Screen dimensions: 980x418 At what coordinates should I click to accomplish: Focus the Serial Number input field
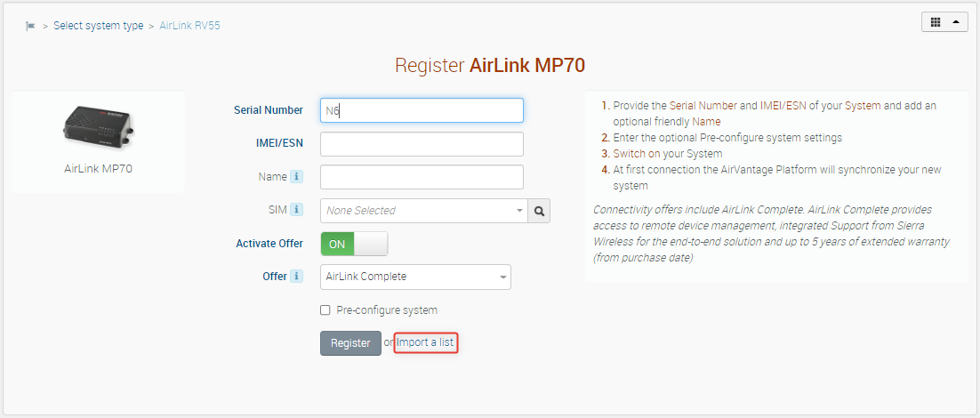tap(422, 110)
